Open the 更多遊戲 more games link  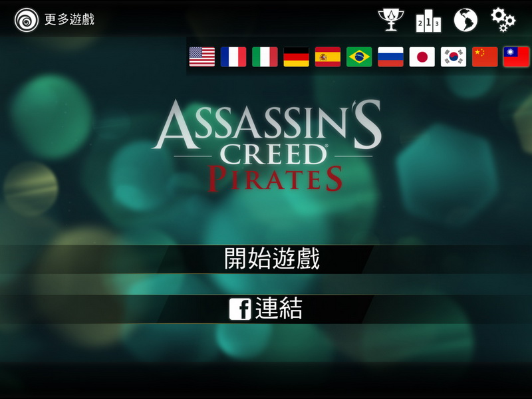click(70, 19)
